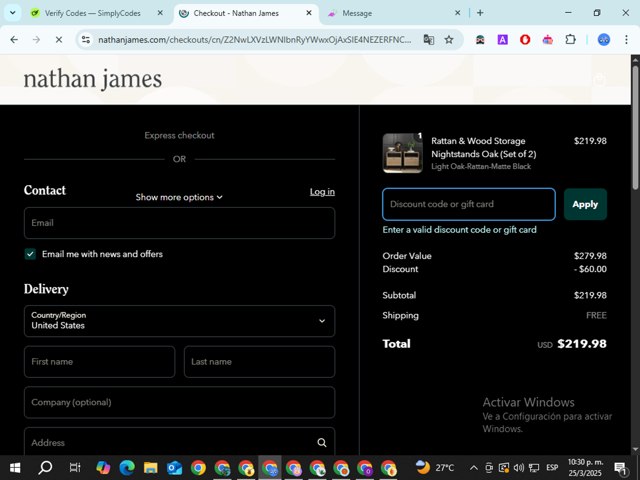Click the Address field
This screenshot has width=640, height=480.
180,442
